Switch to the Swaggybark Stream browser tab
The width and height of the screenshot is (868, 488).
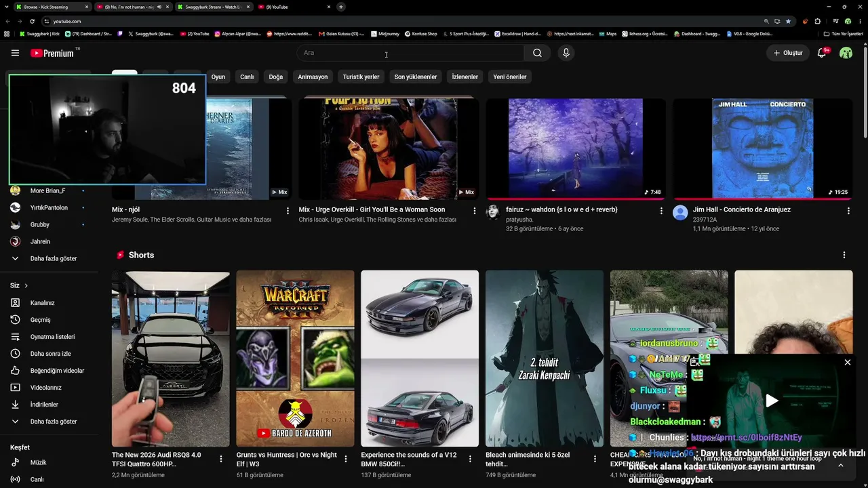click(213, 7)
